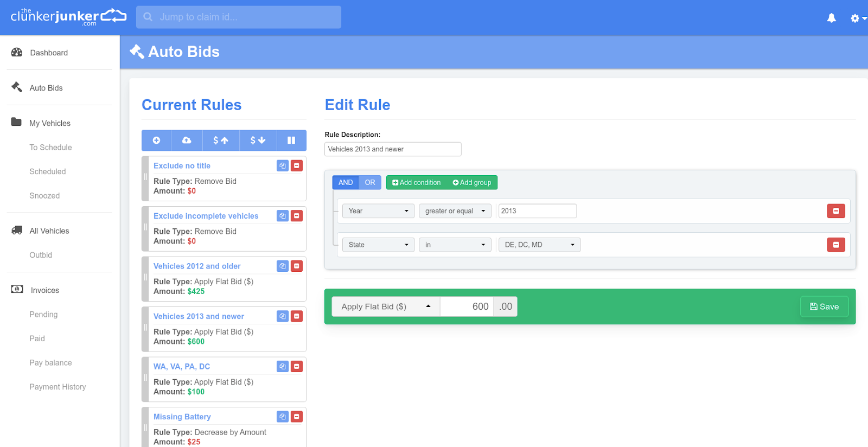Click the Add condition button
The width and height of the screenshot is (868, 447).
point(417,182)
